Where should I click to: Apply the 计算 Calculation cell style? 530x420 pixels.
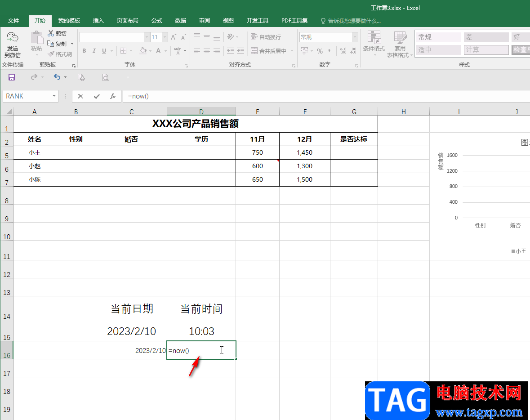click(x=486, y=50)
